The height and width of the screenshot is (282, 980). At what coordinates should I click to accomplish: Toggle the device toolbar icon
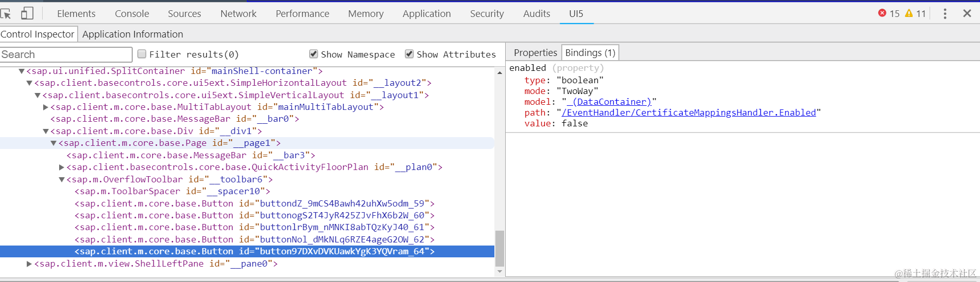(x=27, y=13)
